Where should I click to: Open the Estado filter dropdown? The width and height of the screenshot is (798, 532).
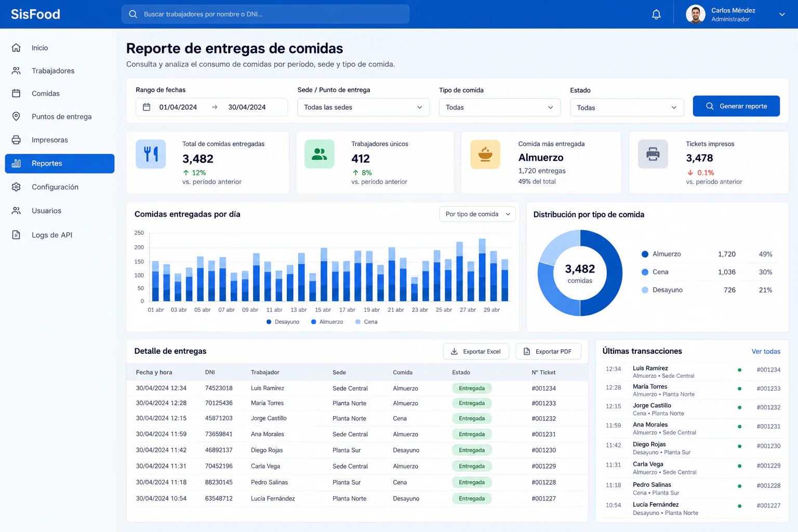point(627,108)
